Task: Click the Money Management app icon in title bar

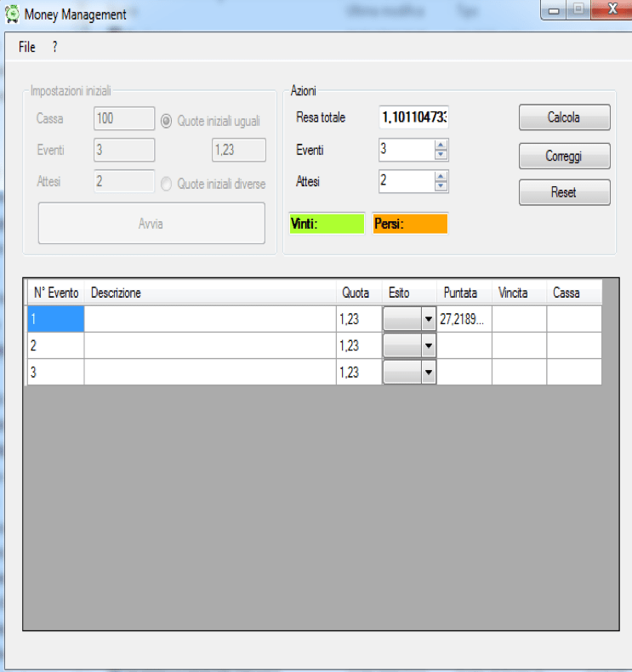Action: (x=13, y=14)
